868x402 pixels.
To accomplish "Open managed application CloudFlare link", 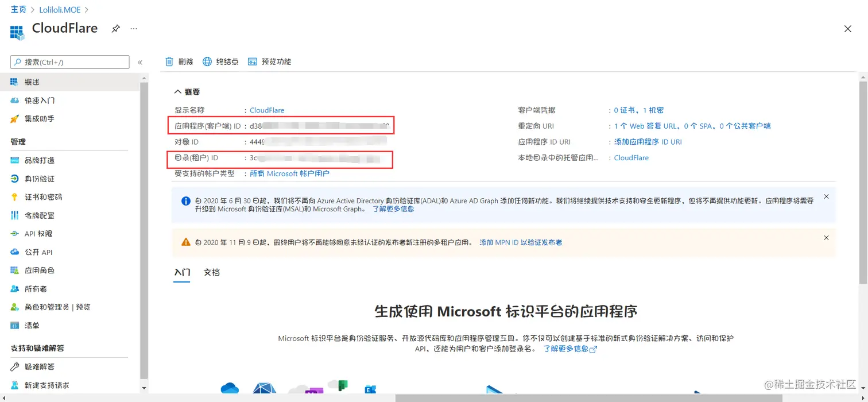I will click(631, 158).
